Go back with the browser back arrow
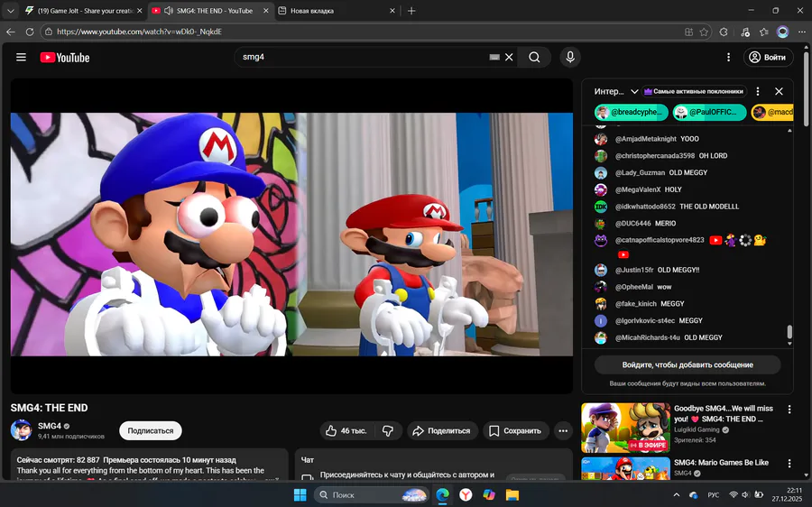This screenshot has height=507, width=812. coord(10,32)
